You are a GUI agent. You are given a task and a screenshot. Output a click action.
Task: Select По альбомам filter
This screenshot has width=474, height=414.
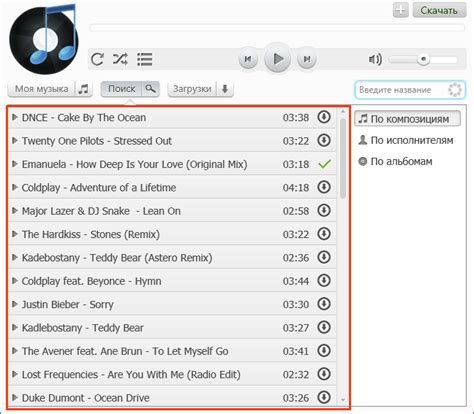(x=395, y=161)
